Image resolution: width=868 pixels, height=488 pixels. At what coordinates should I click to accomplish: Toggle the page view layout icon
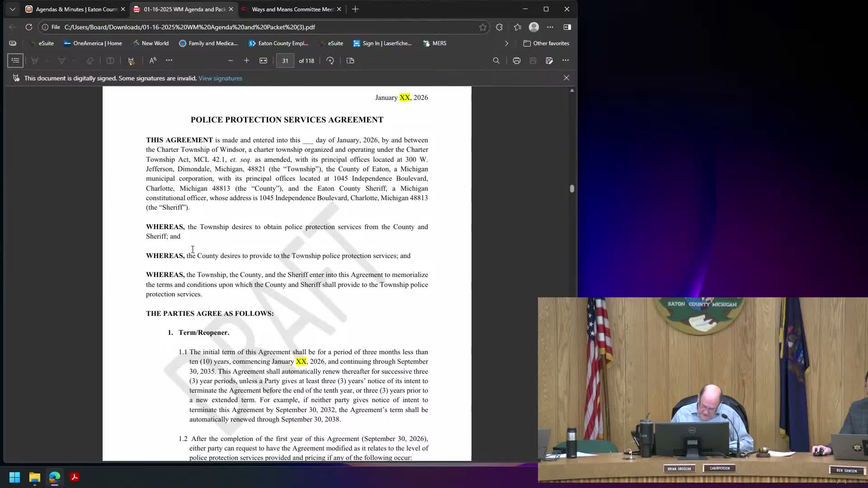tap(350, 61)
